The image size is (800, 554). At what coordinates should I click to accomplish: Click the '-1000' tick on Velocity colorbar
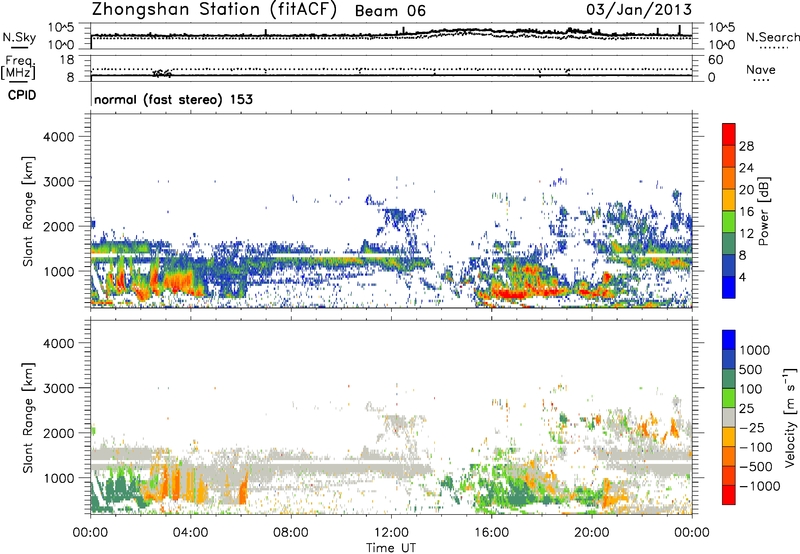[x=759, y=486]
